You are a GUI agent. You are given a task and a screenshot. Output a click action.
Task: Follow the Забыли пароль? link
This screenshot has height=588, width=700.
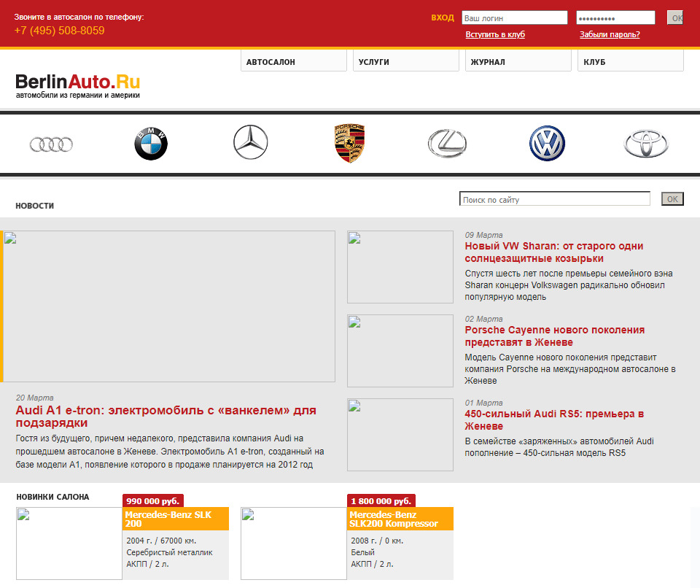[x=610, y=34]
